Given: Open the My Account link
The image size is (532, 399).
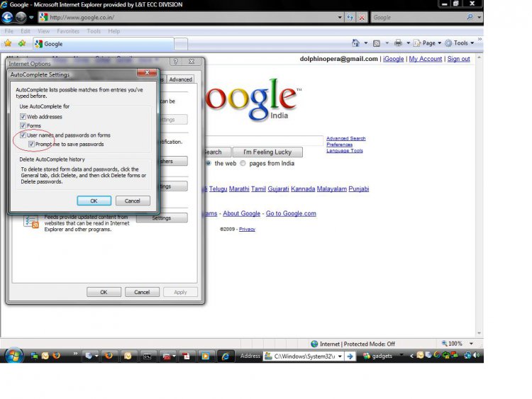Looking at the screenshot, I should point(426,59).
